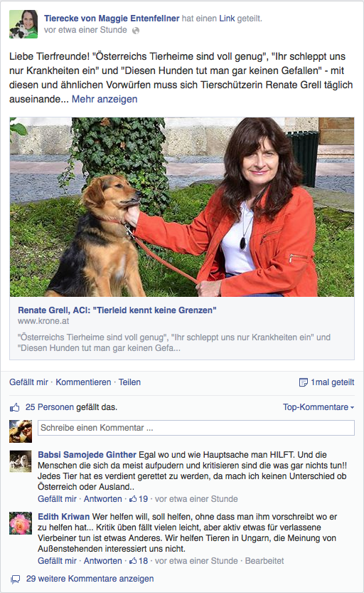Open the Renate Grell article headline link

(117, 310)
